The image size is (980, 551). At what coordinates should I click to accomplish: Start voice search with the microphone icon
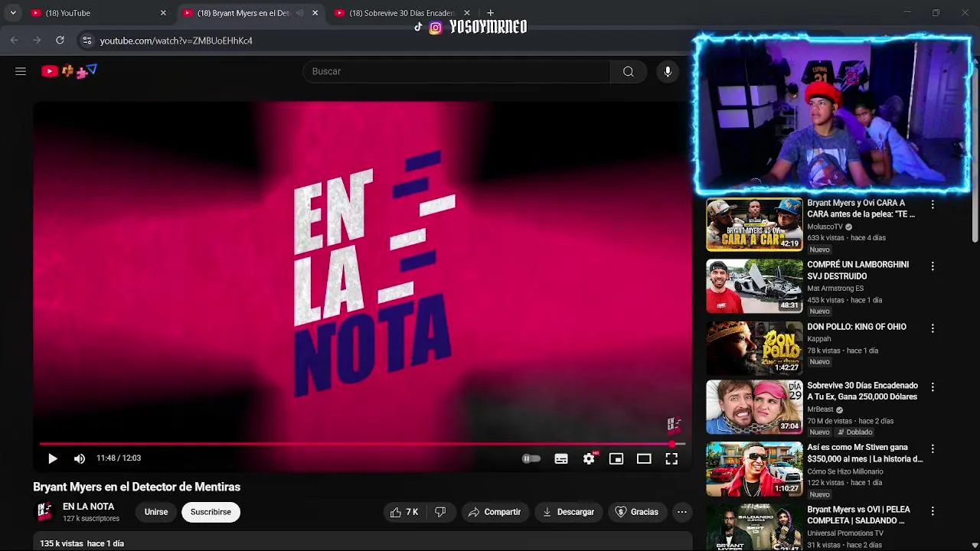(x=668, y=71)
